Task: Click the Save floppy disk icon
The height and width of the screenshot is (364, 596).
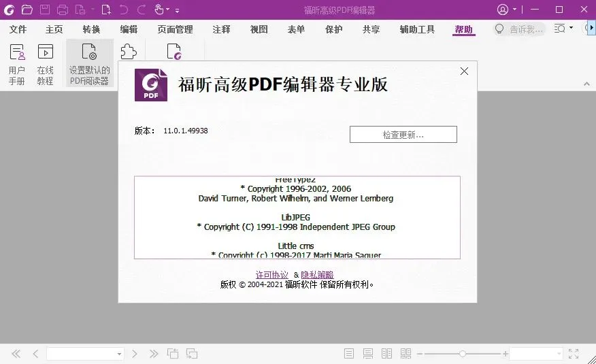Action: click(x=45, y=10)
